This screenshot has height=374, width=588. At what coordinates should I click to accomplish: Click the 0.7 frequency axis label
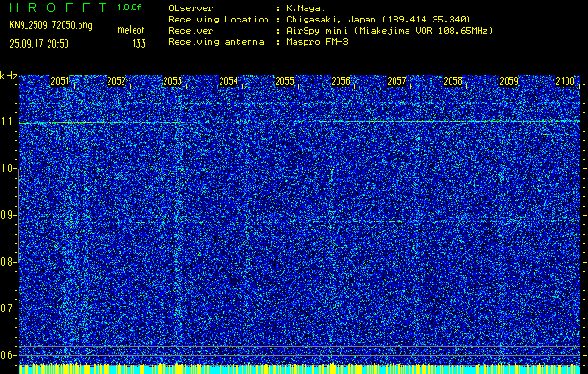click(x=7, y=309)
